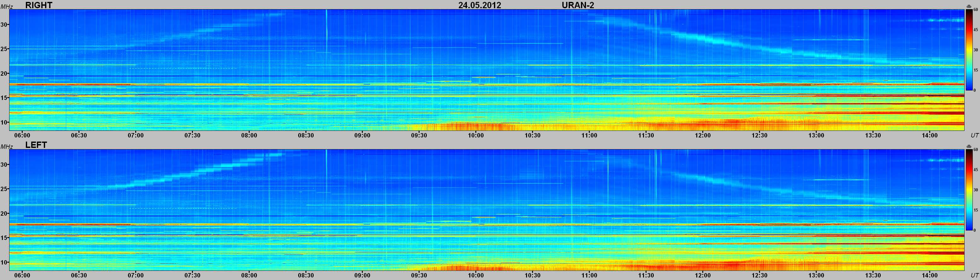The height and width of the screenshot is (280, 980).
Task: Click the RIGHT panel dB color bar
Action: 969,50
